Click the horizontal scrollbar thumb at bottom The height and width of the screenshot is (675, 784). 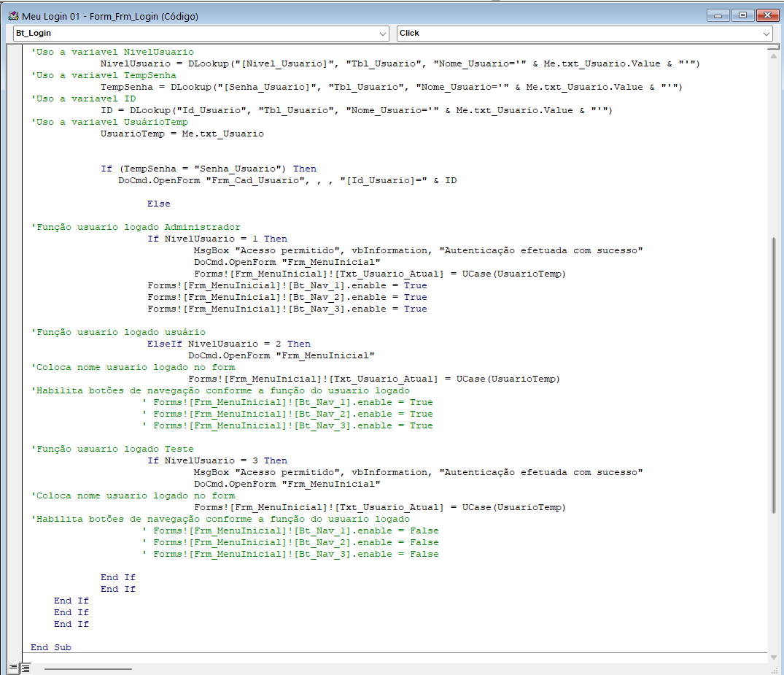point(88,668)
